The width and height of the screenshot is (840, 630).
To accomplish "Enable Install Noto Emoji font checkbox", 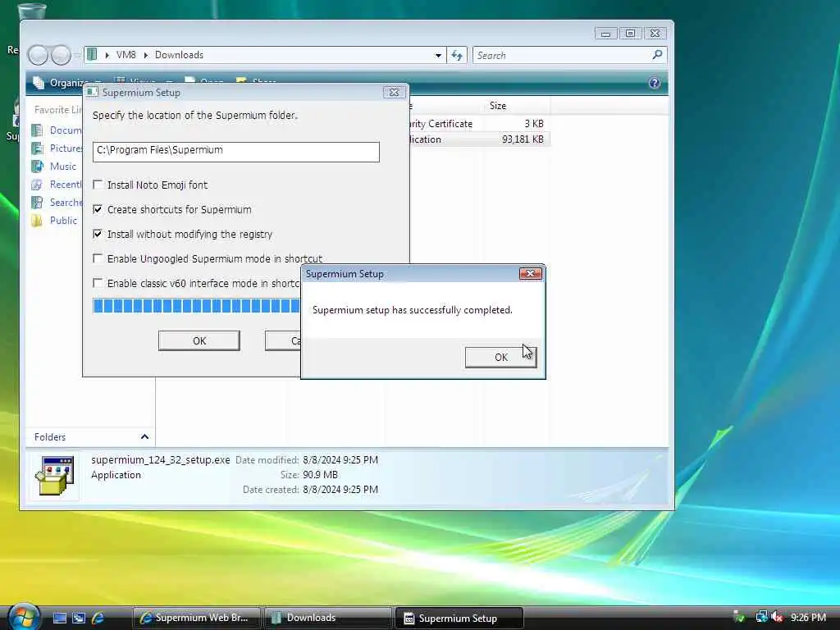I will coord(98,185).
